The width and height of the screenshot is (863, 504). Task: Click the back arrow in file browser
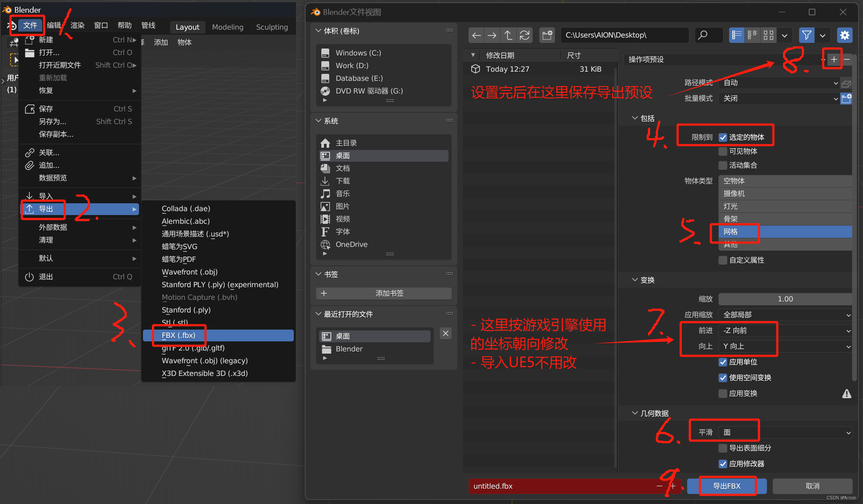click(x=477, y=35)
